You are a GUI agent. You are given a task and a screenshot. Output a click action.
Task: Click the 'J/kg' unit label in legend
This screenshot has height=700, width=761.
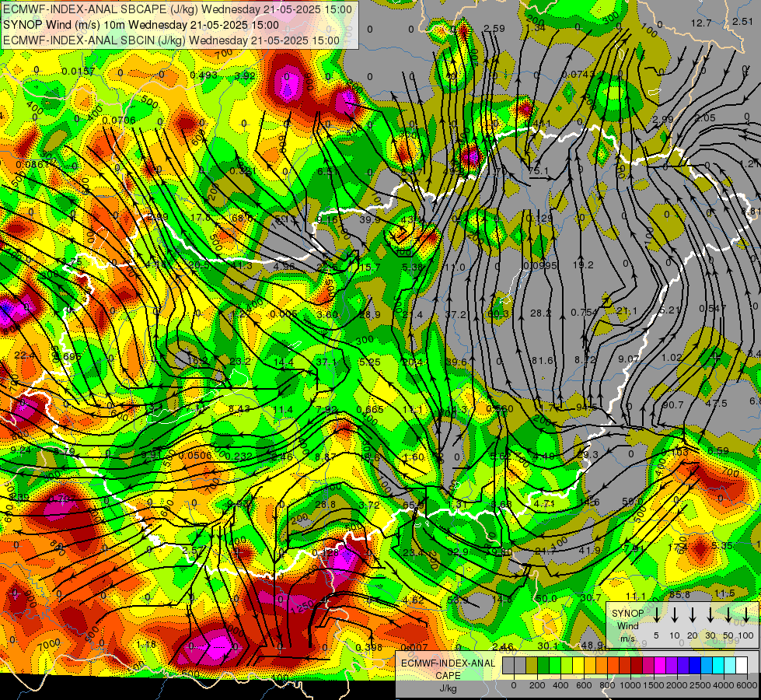pyautogui.click(x=448, y=688)
